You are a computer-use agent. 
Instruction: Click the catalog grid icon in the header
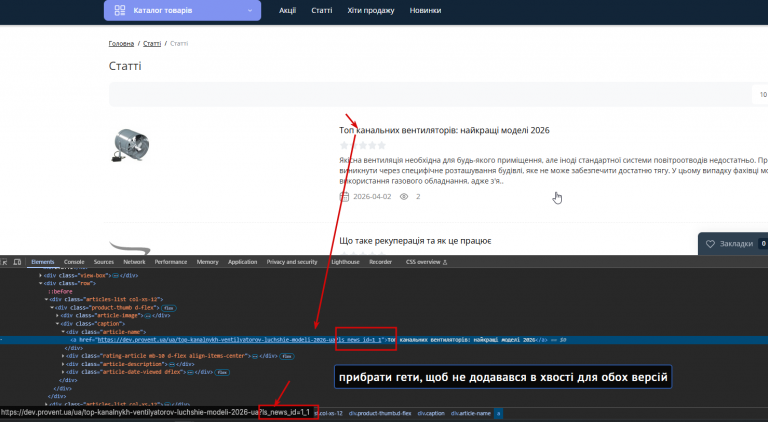120,10
